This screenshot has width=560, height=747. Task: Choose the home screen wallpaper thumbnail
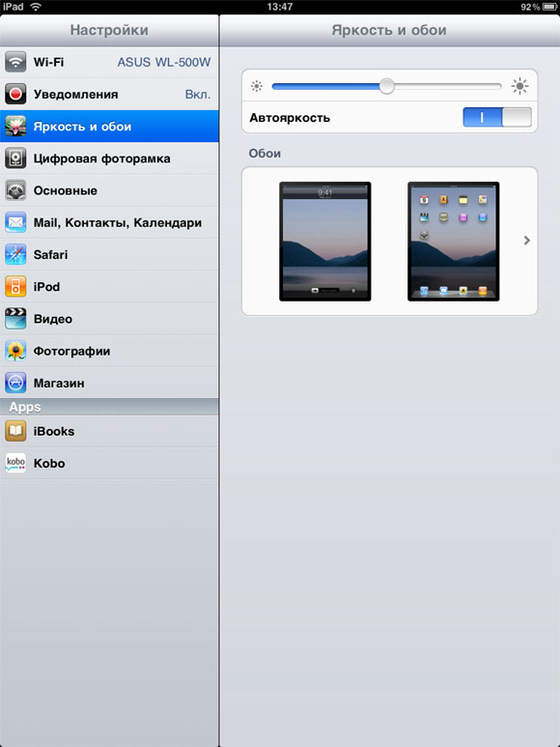(x=454, y=241)
